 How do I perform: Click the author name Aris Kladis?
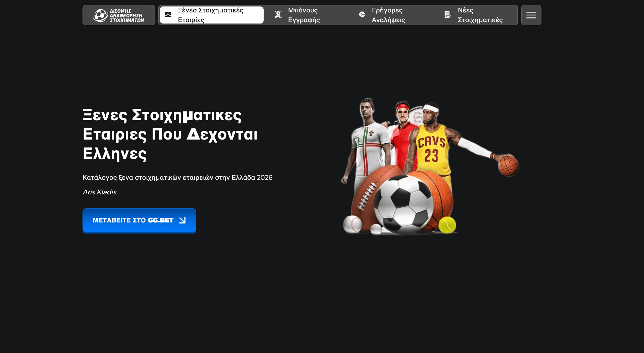pyautogui.click(x=99, y=192)
